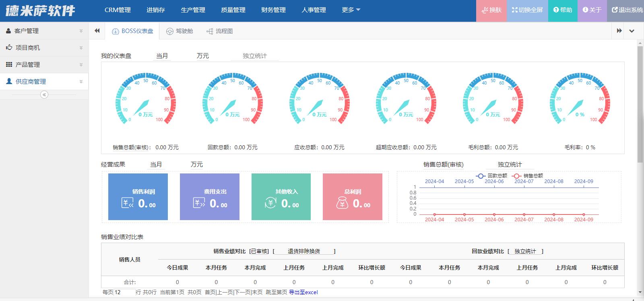Toggle the 销售总额 chart legend series
This screenshot has width=644, height=301.
(527, 176)
